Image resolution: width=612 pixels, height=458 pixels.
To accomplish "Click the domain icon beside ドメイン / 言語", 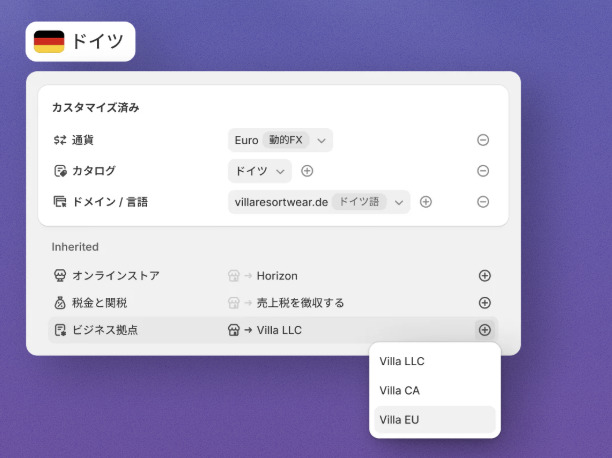I will coord(60,202).
